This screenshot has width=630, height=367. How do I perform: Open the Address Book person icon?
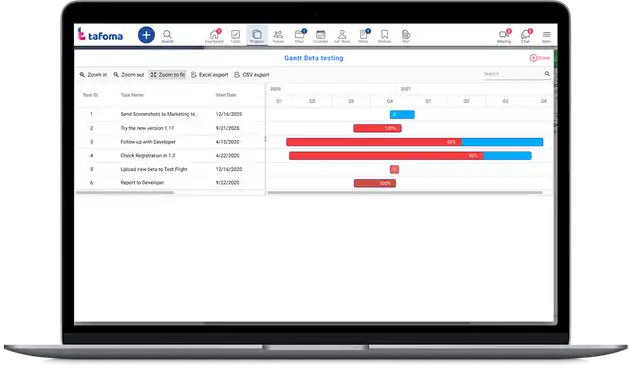(x=342, y=36)
